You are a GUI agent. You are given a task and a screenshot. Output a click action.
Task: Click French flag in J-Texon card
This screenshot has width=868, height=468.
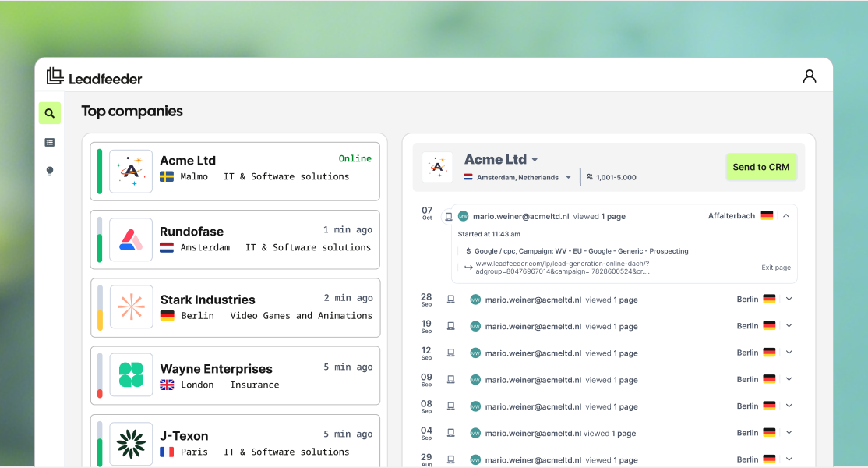[167, 452]
